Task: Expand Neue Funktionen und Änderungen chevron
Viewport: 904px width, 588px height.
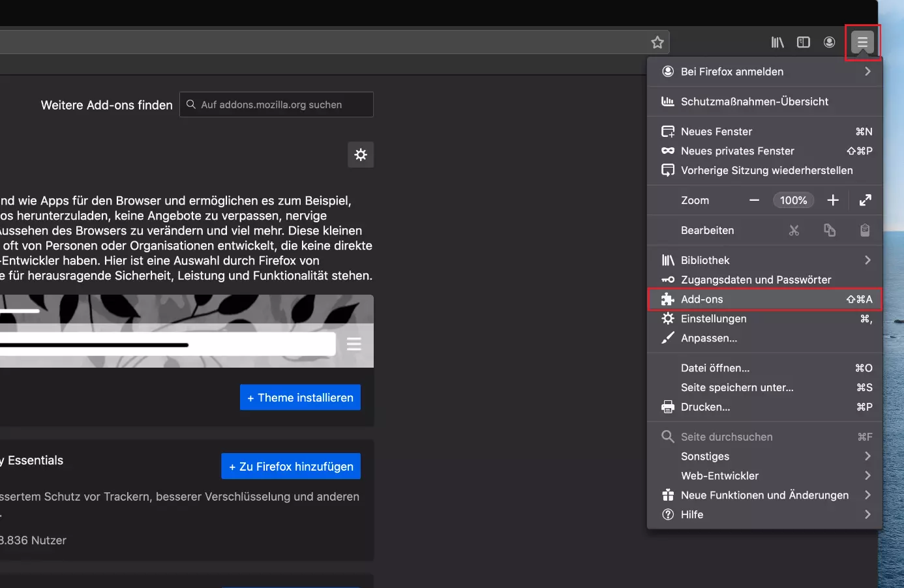Action: [x=867, y=495]
